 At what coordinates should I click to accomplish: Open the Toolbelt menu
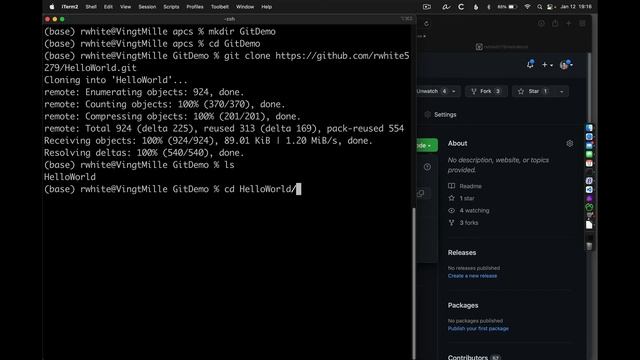220,7
